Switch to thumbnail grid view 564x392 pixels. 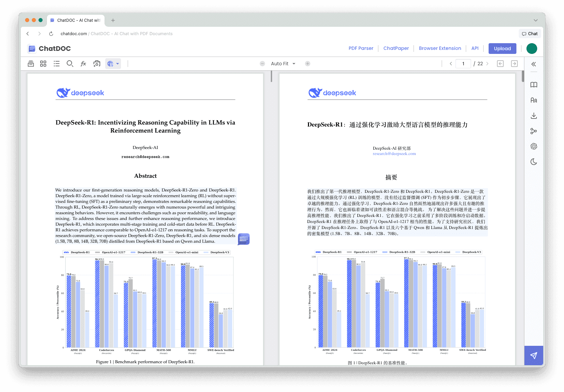tap(43, 64)
